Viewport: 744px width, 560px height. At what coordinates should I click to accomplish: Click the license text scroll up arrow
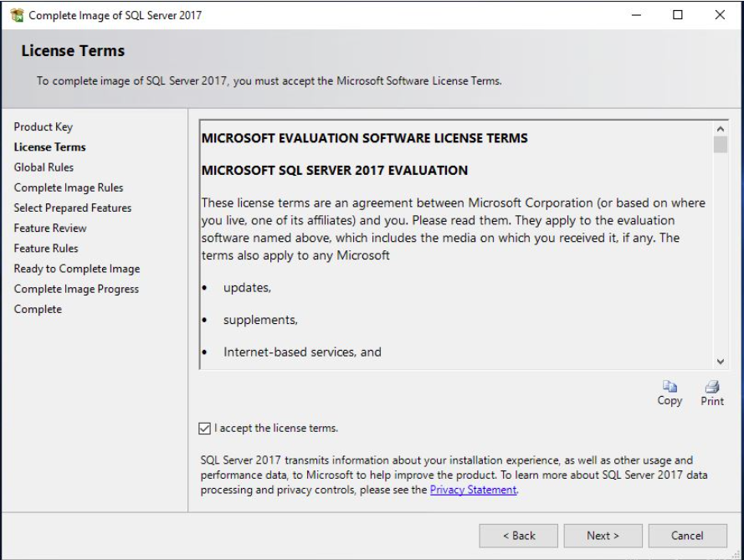point(721,129)
